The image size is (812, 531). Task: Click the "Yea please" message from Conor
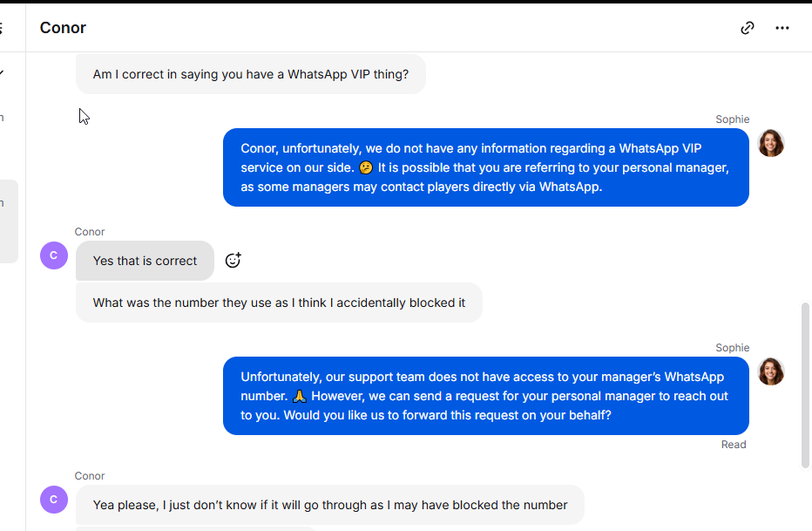pos(330,505)
